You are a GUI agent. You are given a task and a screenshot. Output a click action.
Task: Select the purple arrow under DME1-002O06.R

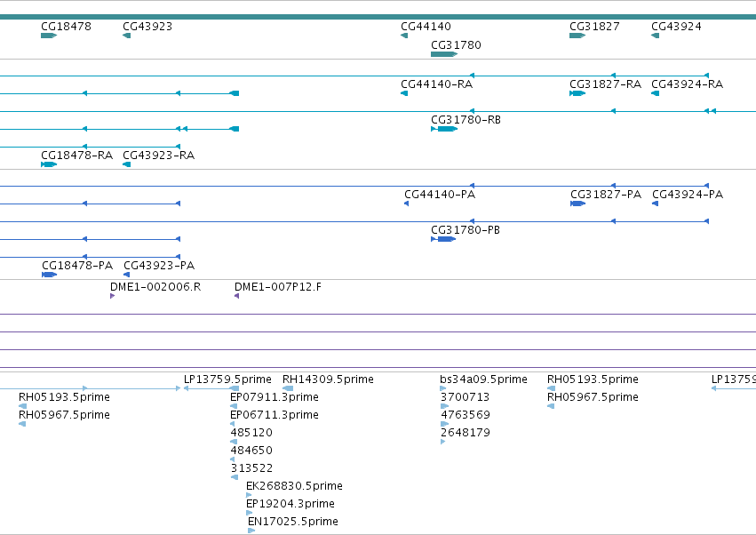(x=112, y=296)
